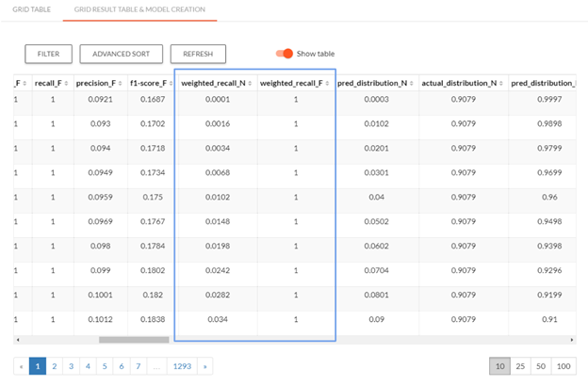Set page size to 50 rows

pyautogui.click(x=542, y=365)
